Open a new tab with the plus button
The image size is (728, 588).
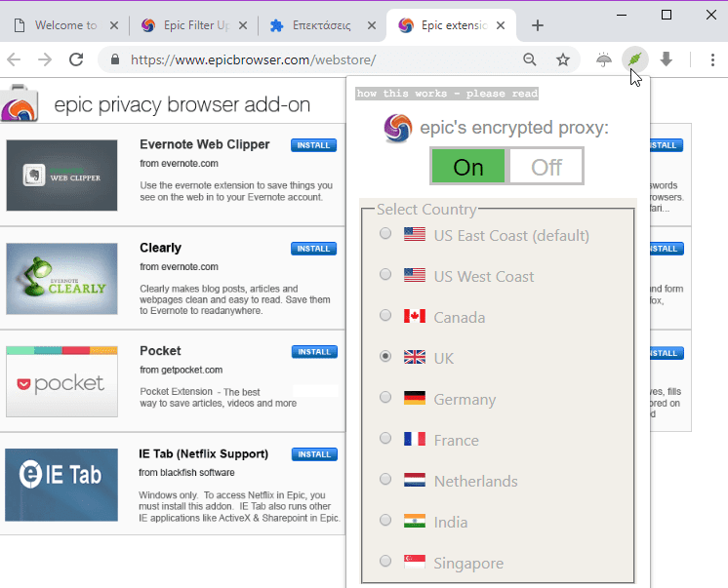click(x=537, y=25)
